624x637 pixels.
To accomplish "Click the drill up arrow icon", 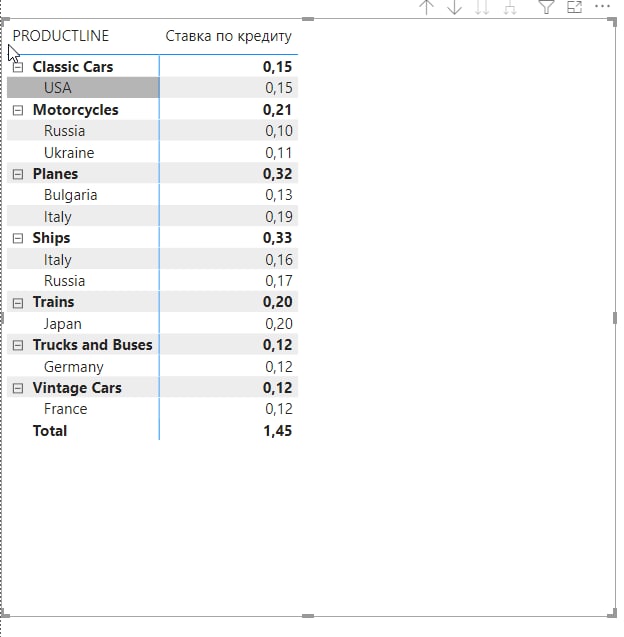I will pos(426,7).
